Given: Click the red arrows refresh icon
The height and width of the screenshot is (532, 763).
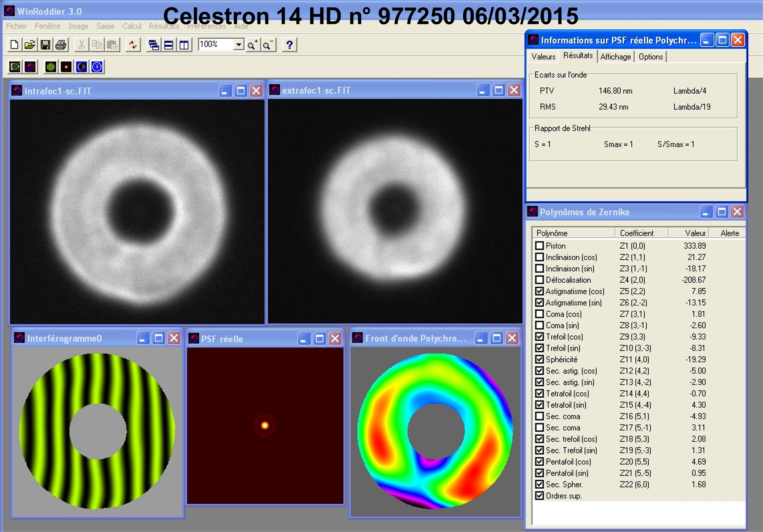Looking at the screenshot, I should pyautogui.click(x=133, y=45).
